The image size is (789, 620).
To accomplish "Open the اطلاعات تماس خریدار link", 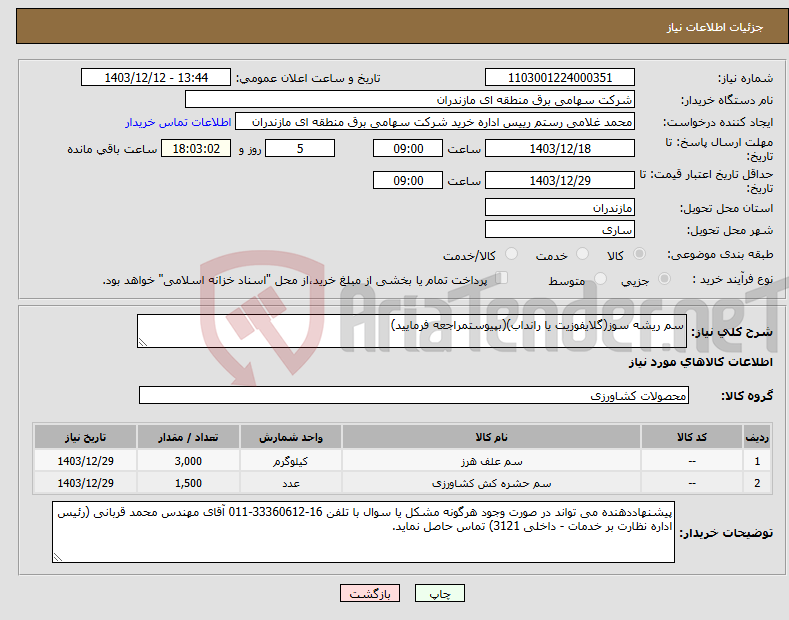I will (x=178, y=122).
